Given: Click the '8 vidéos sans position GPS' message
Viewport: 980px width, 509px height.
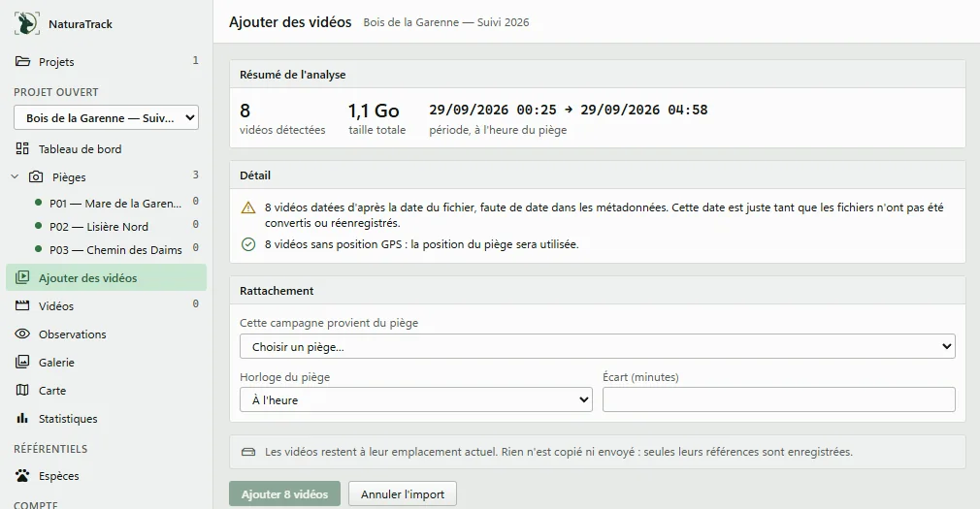Looking at the screenshot, I should 421,244.
